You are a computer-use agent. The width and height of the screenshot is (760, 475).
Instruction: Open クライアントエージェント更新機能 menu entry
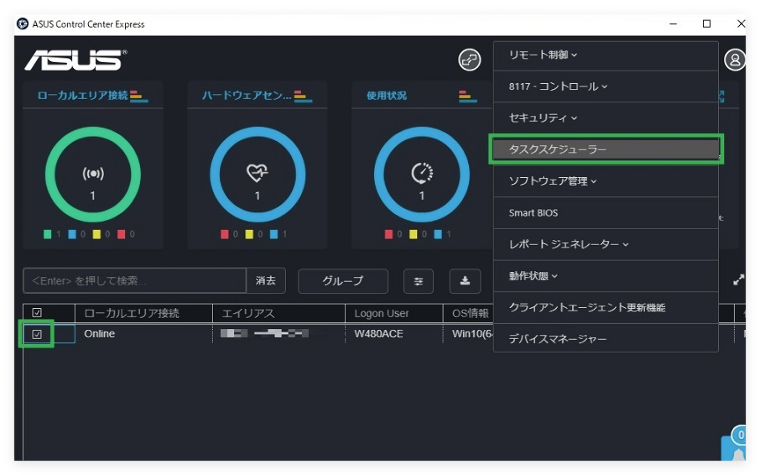(606, 307)
